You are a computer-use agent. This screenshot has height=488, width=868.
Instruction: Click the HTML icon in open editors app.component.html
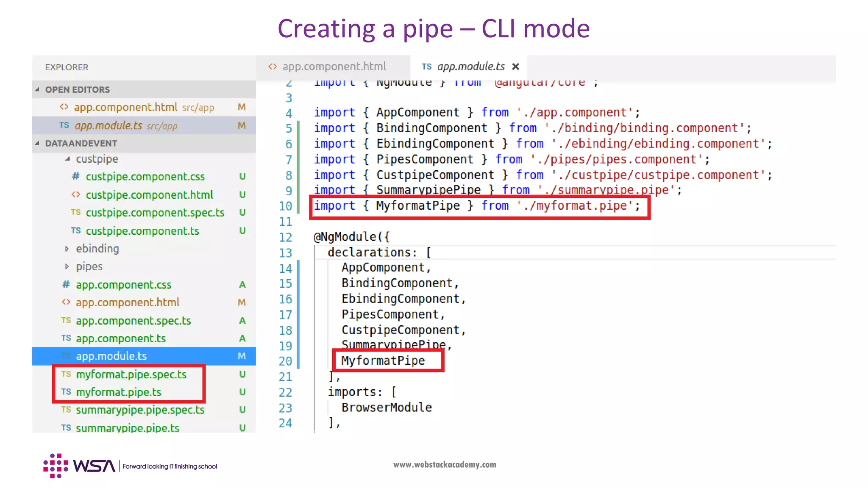[x=64, y=107]
